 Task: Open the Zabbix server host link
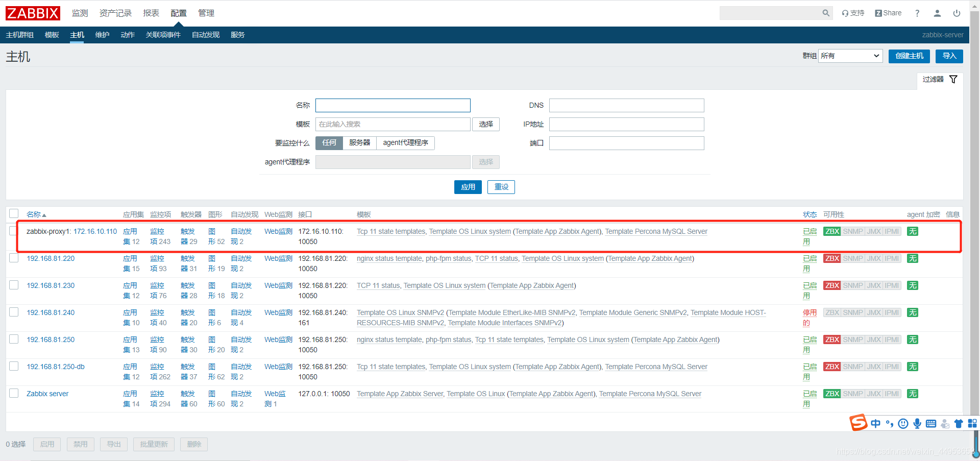pyautogui.click(x=47, y=394)
